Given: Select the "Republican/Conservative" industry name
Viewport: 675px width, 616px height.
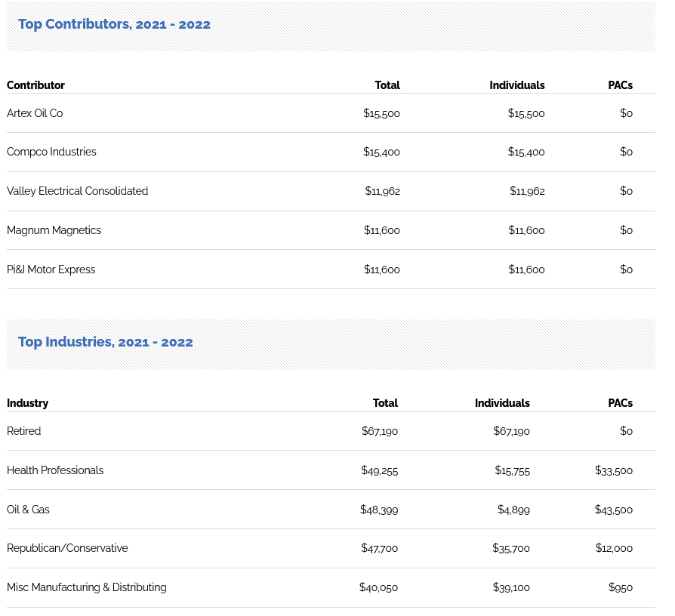Looking at the screenshot, I should click(x=68, y=548).
